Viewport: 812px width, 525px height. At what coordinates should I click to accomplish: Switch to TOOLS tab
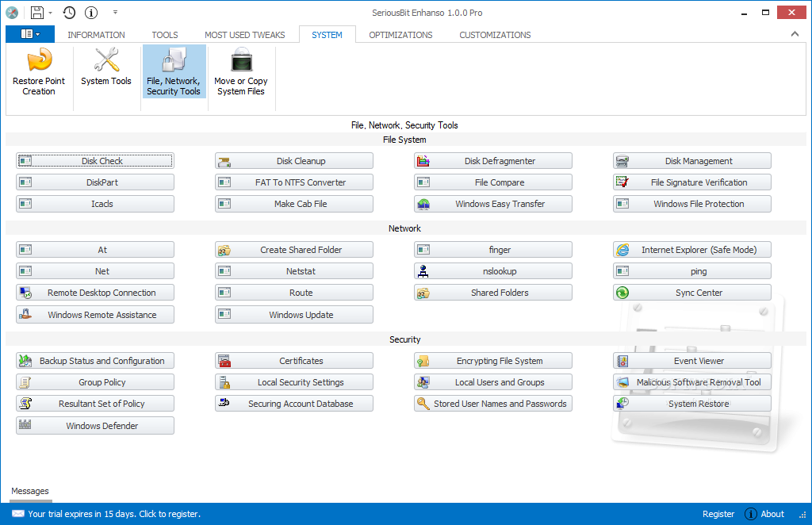tap(165, 35)
